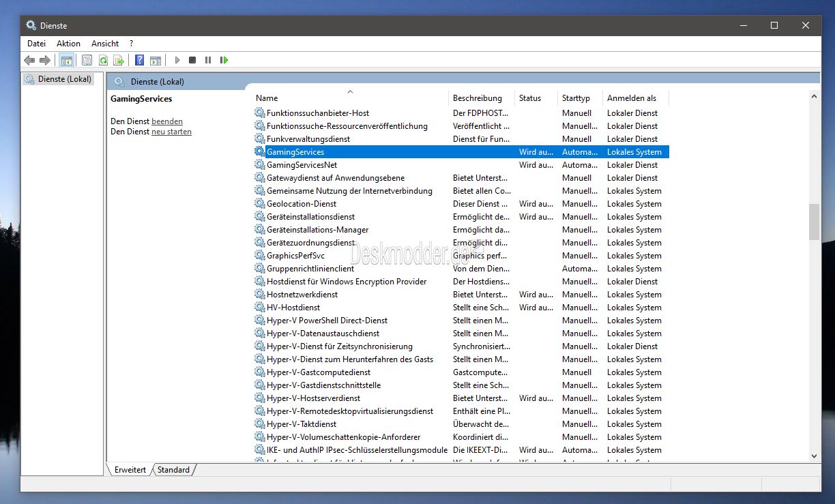Click the Back arrow toolbar icon
The width and height of the screenshot is (835, 504).
29,60
